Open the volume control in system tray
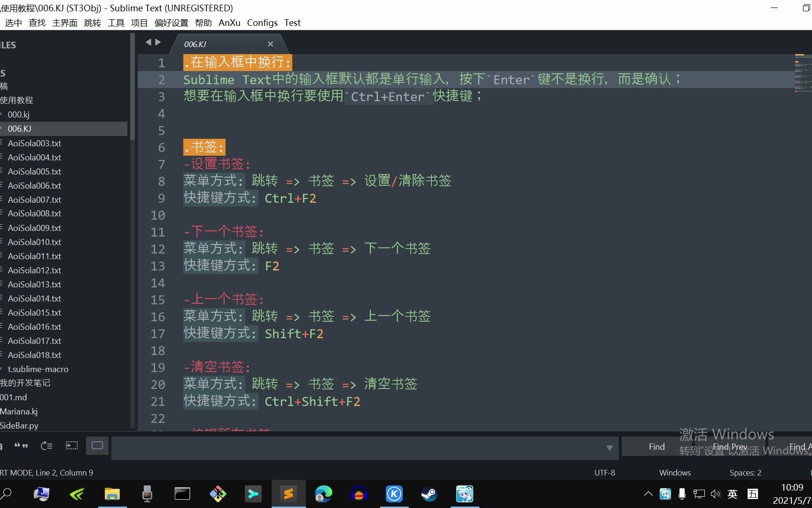The height and width of the screenshot is (508, 812). (716, 494)
